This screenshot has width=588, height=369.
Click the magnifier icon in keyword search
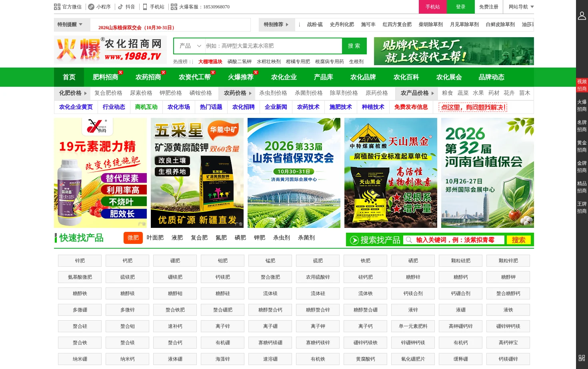(x=409, y=240)
